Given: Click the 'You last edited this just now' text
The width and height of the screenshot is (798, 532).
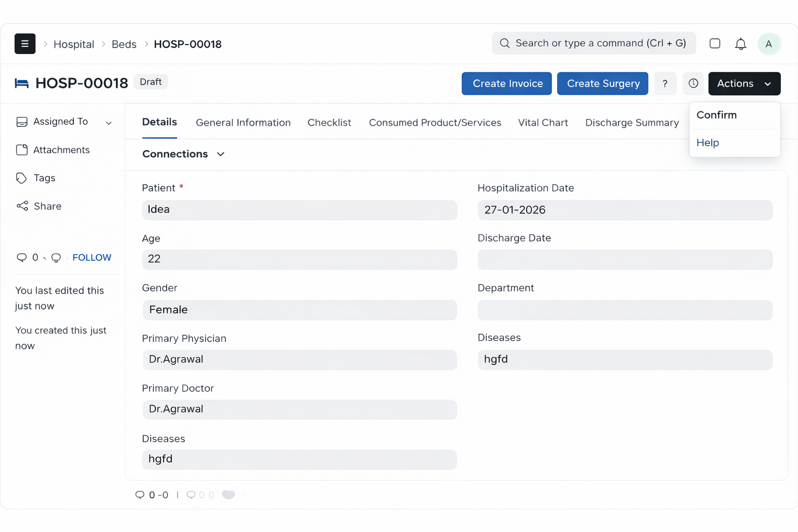Looking at the screenshot, I should tap(60, 298).
